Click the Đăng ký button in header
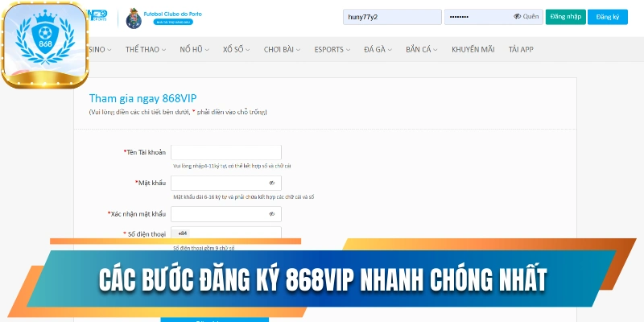Screen dimensions: 644x322 [608, 17]
